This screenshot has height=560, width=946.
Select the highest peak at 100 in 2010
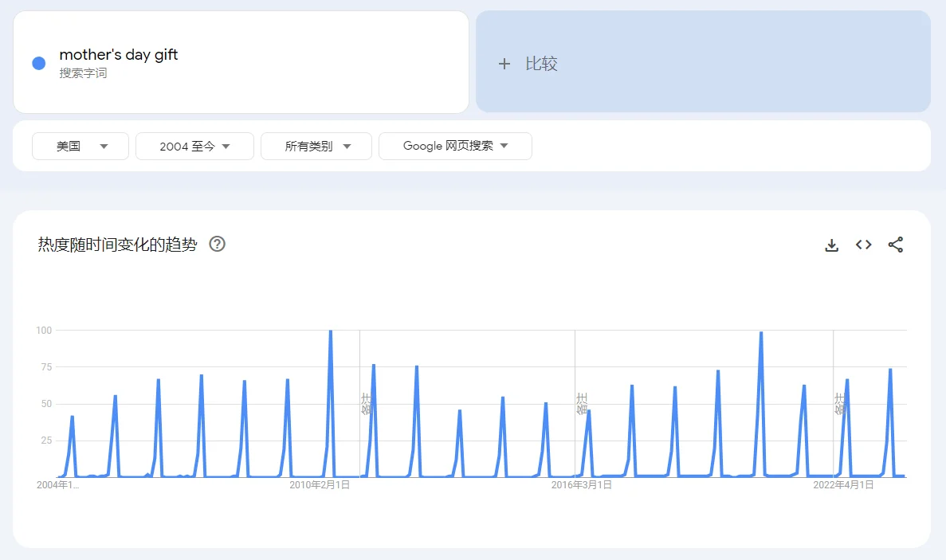(x=331, y=331)
